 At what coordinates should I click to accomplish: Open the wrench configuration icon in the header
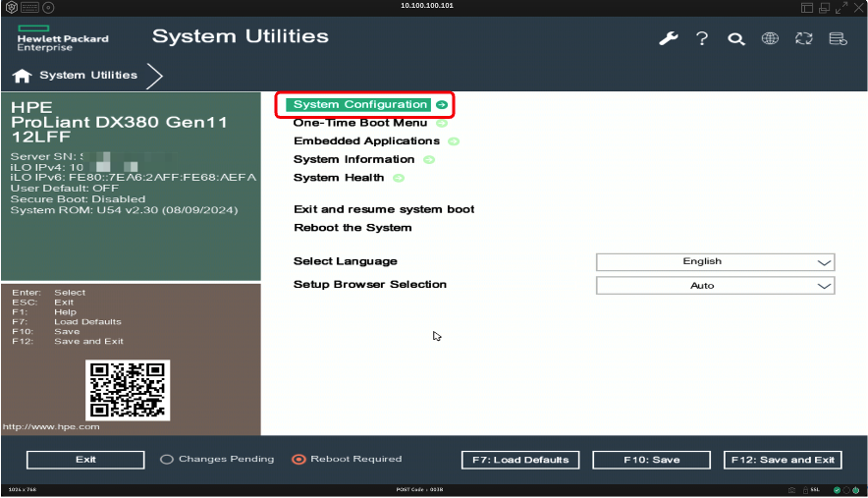pos(668,38)
